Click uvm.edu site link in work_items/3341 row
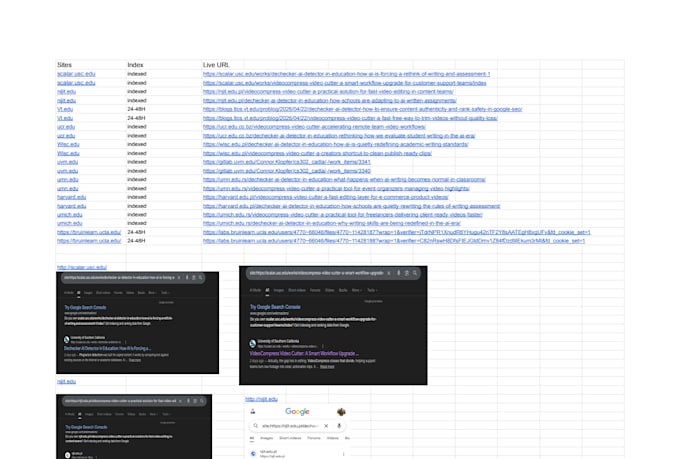The image size is (680, 459). tap(68, 162)
